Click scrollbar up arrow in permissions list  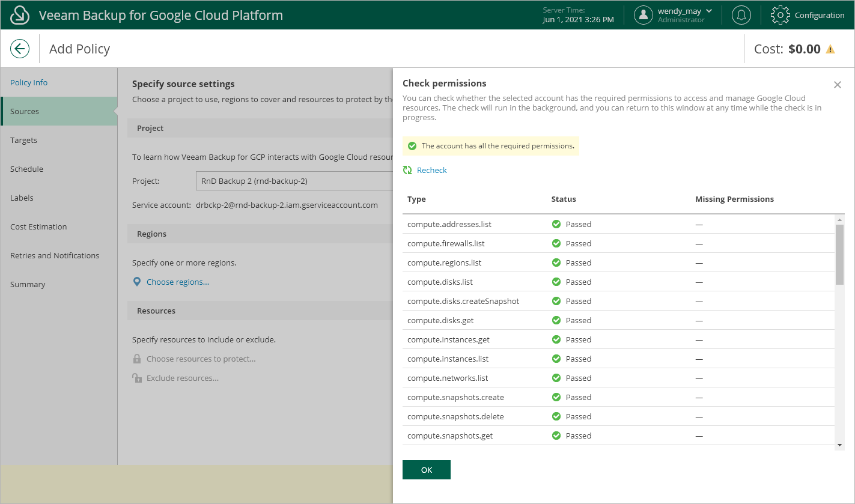pos(839,220)
